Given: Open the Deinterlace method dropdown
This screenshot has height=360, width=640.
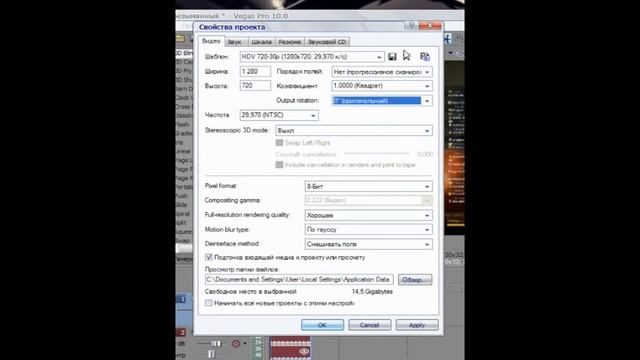Looking at the screenshot, I should pyautogui.click(x=368, y=244).
